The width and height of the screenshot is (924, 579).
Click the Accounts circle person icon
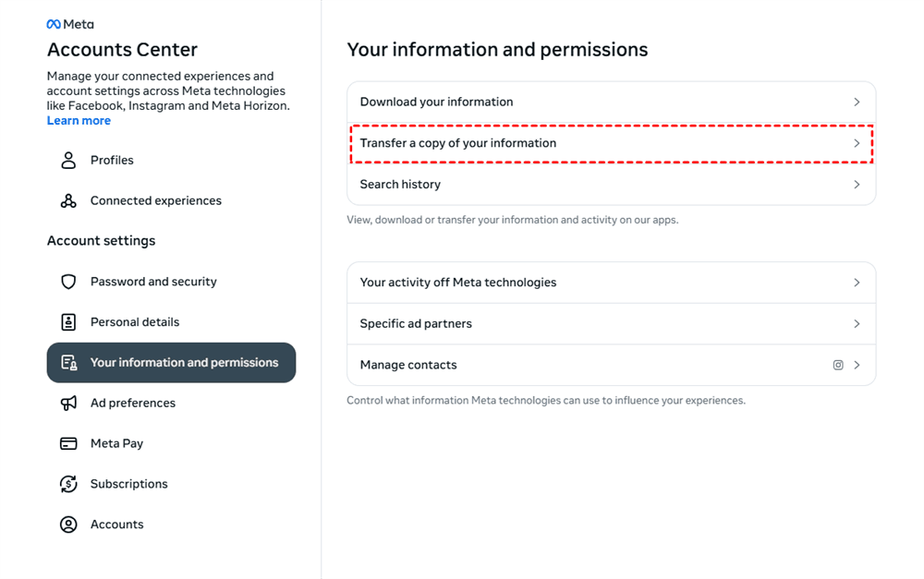[x=68, y=525]
